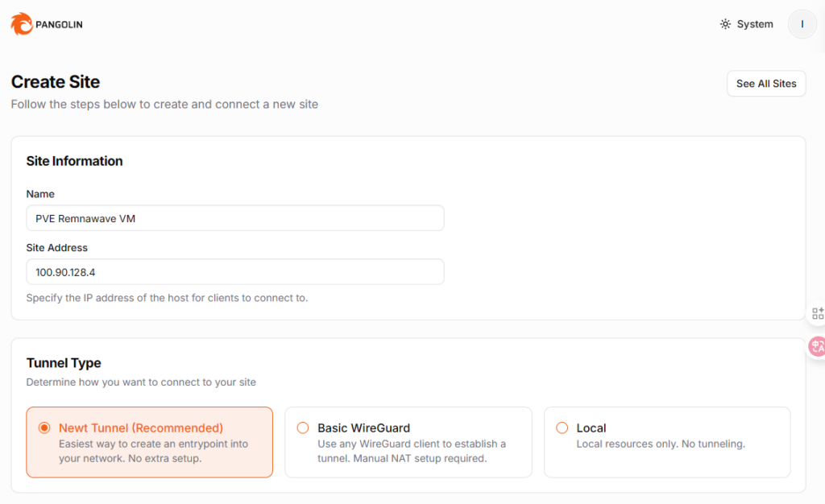Select the Newt Tunnel radio button
Viewport: 825px width, 504px height.
(x=44, y=428)
